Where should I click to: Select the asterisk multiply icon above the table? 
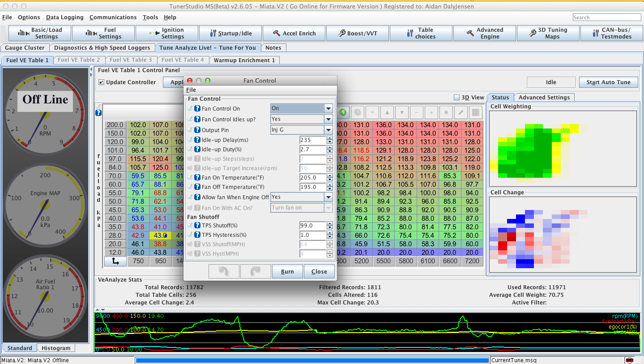(x=446, y=112)
